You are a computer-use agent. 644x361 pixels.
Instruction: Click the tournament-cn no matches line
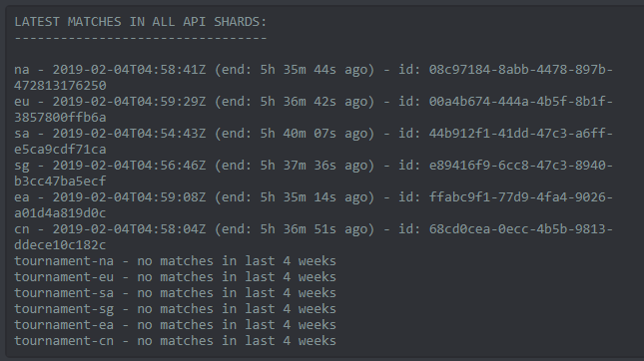pos(175,341)
